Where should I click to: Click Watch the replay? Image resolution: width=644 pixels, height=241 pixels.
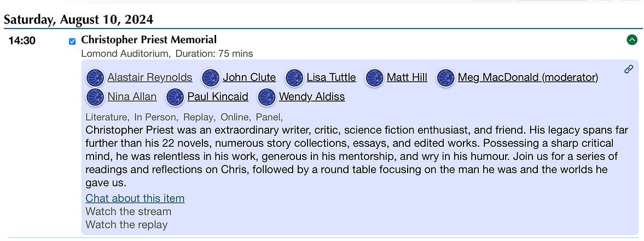tap(126, 225)
